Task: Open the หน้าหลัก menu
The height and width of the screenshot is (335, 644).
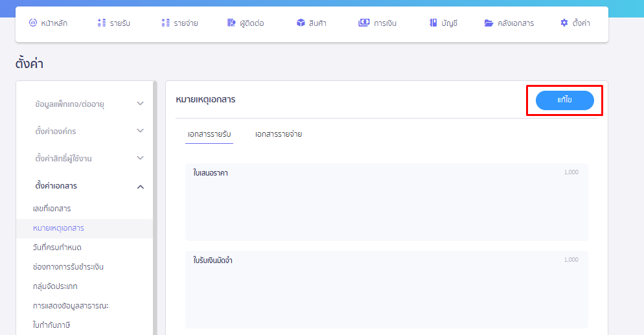Action: pyautogui.click(x=54, y=23)
